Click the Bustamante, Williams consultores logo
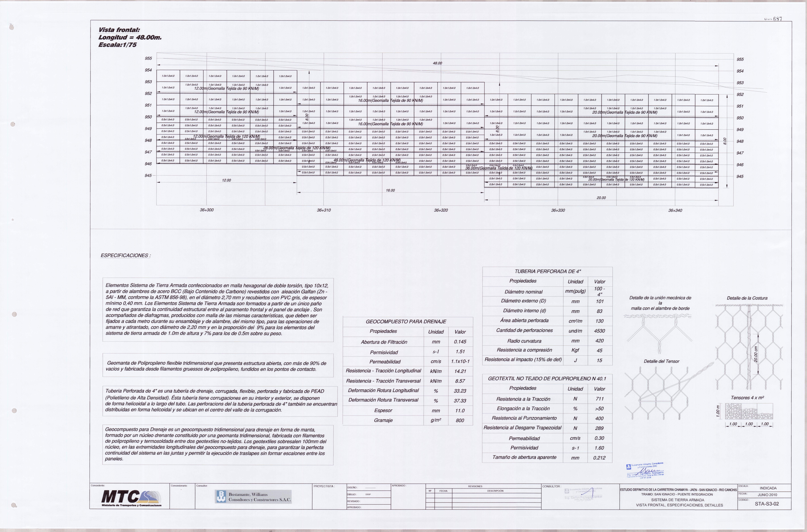The width and height of the screenshot is (807, 532). (x=253, y=497)
